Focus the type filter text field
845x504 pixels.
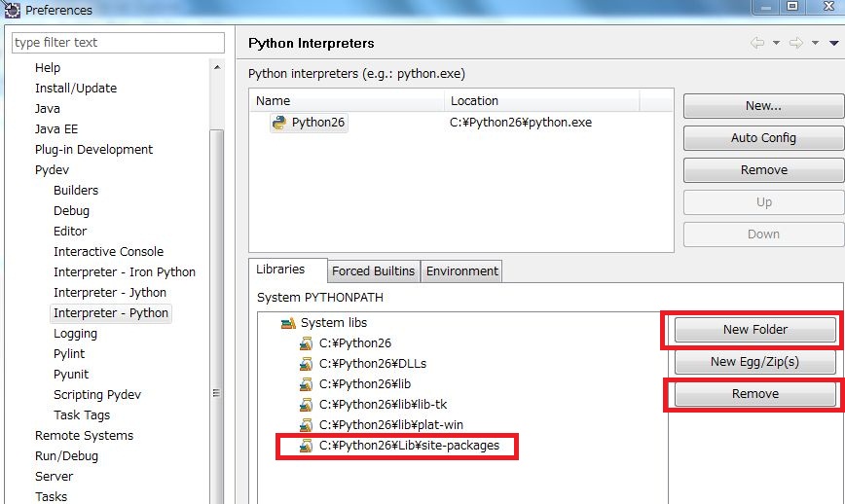tap(118, 43)
